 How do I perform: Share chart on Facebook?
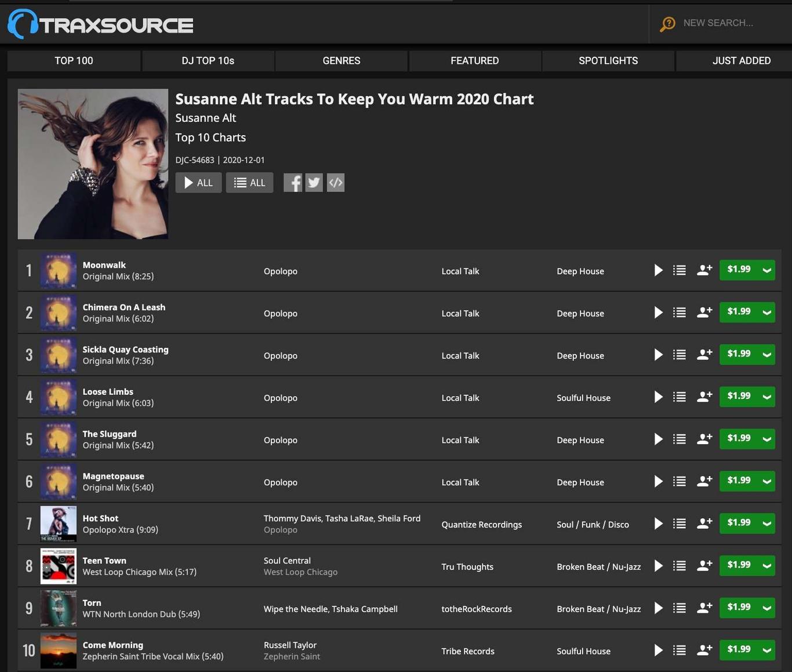pos(293,183)
